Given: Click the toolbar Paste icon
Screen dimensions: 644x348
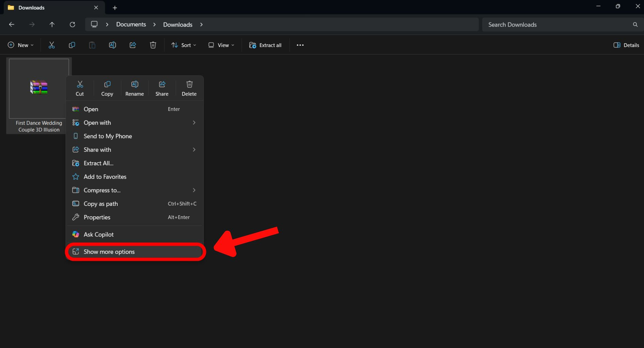Looking at the screenshot, I should pyautogui.click(x=92, y=45).
